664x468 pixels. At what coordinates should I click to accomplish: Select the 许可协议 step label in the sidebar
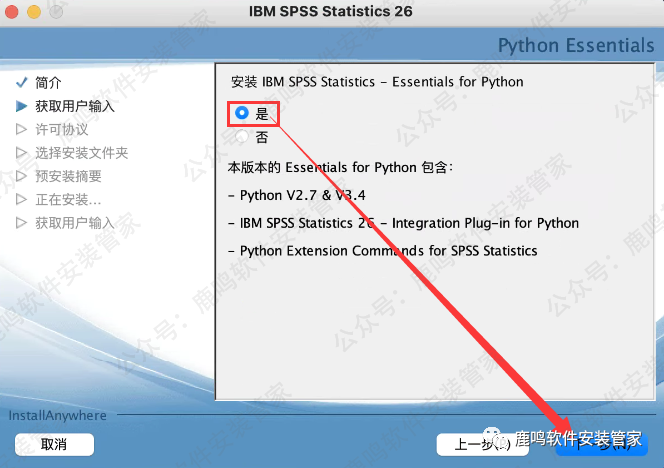pos(61,129)
